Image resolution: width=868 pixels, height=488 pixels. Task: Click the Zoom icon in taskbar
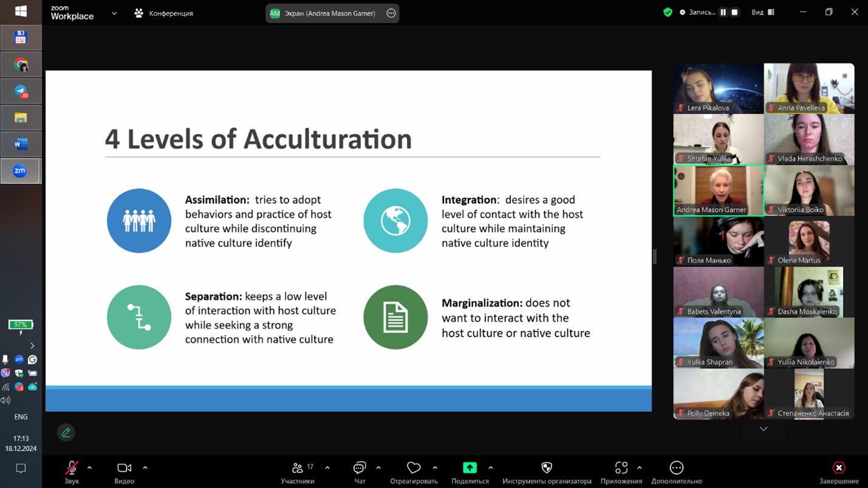pos(21,171)
